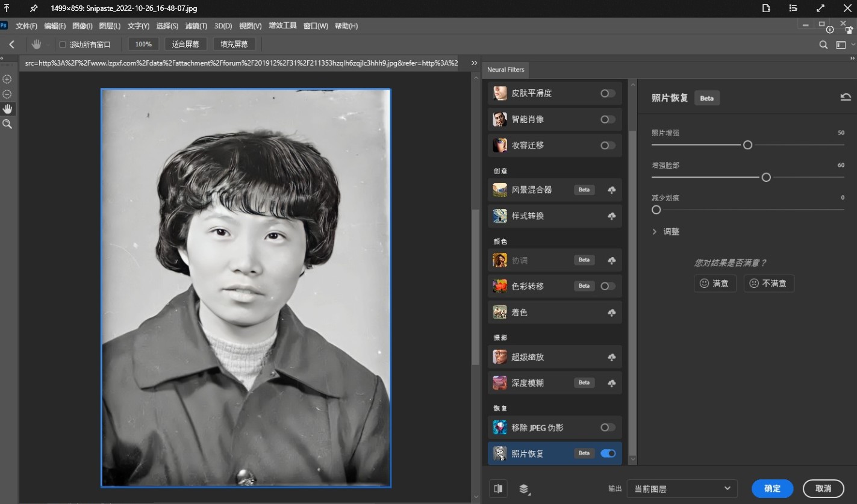
Task: Open the 增效工具 menu
Action: click(282, 26)
